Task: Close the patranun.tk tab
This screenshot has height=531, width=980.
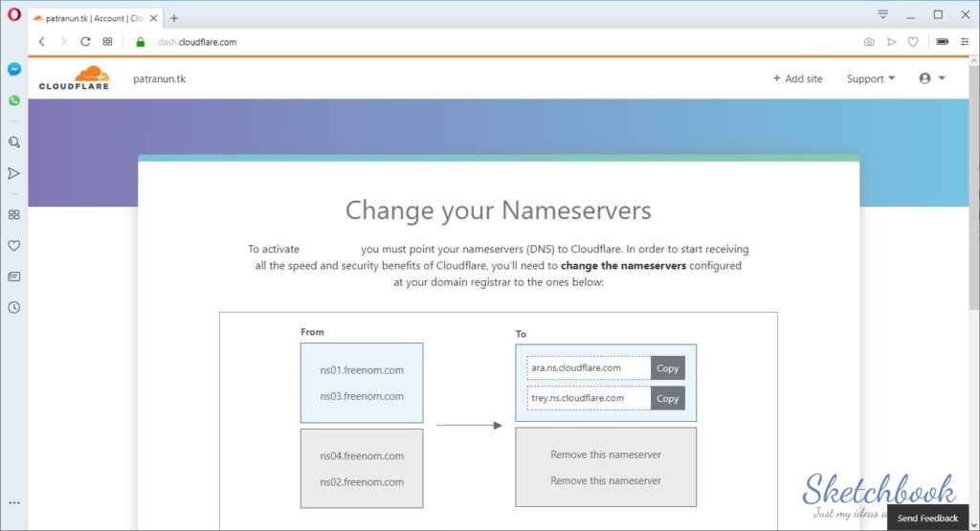Action: 154,18
